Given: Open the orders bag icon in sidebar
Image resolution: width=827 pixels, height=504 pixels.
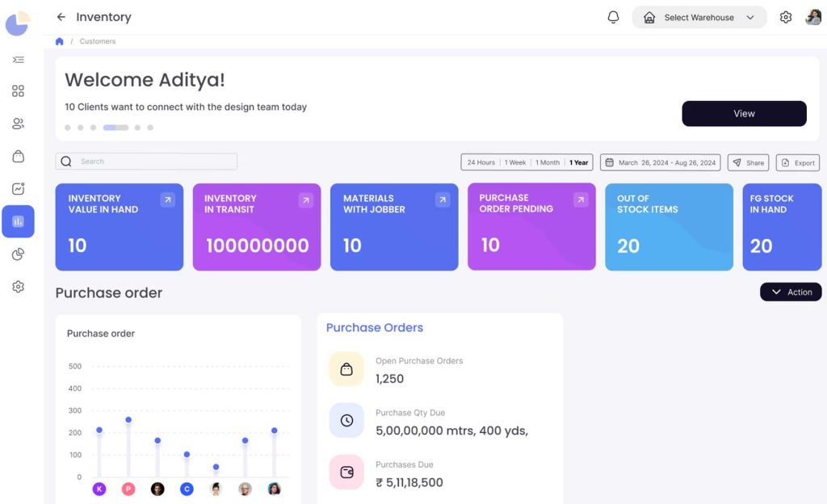Looking at the screenshot, I should pos(18,156).
